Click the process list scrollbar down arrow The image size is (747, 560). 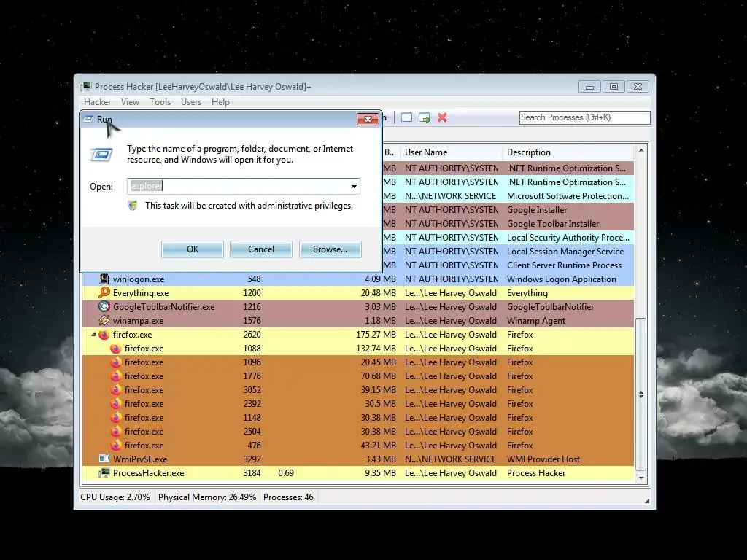pos(641,478)
